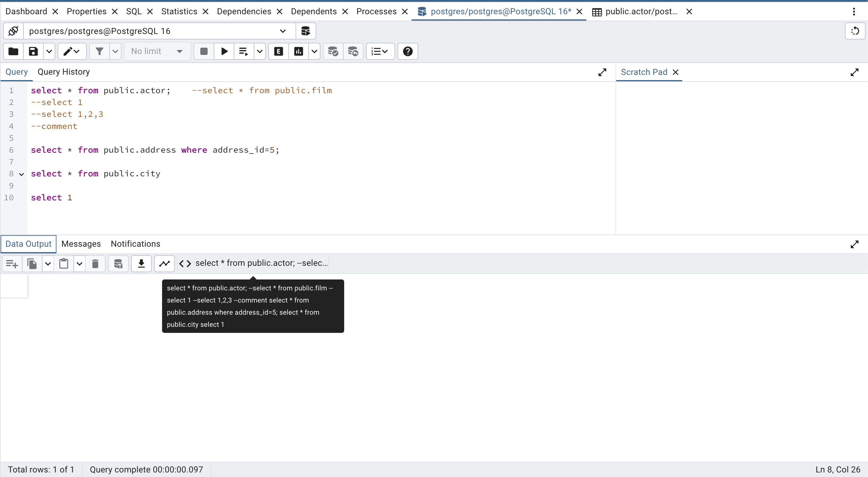Click the Add row button
Image resolution: width=868 pixels, height=477 pixels.
12,263
